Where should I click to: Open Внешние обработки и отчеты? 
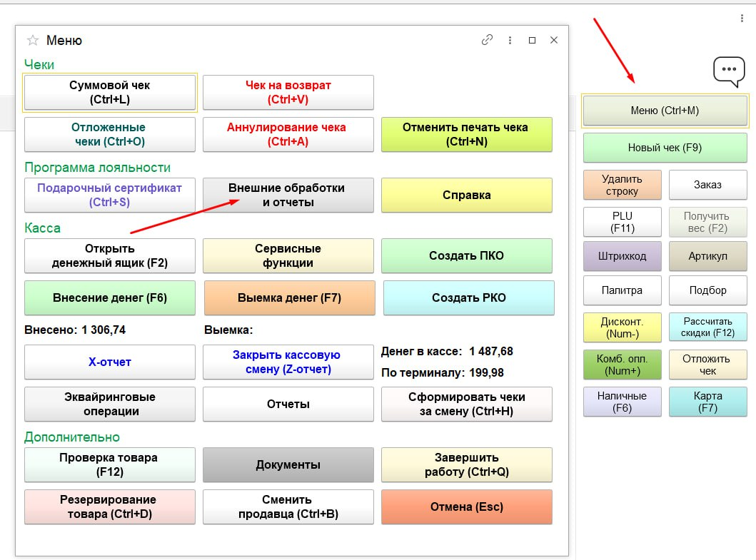288,195
